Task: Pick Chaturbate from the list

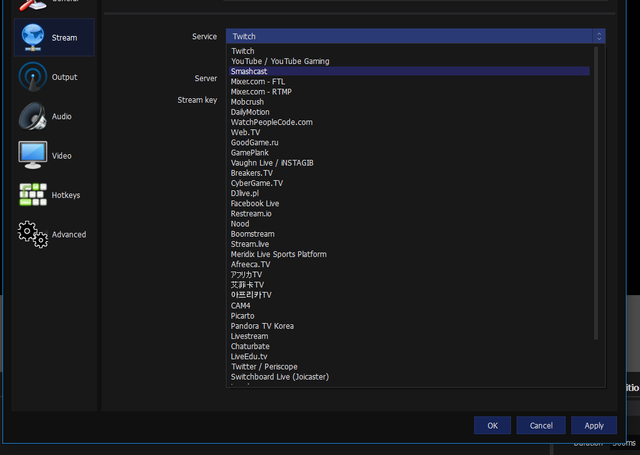Action: click(x=410, y=346)
